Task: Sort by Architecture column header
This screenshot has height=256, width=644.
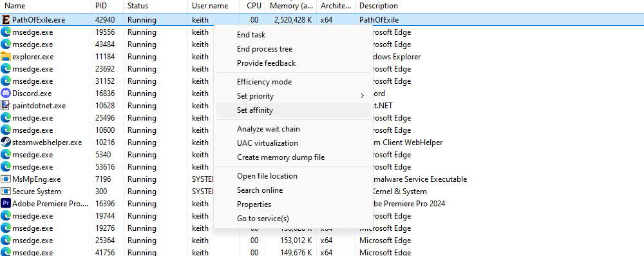Action: pos(336,6)
